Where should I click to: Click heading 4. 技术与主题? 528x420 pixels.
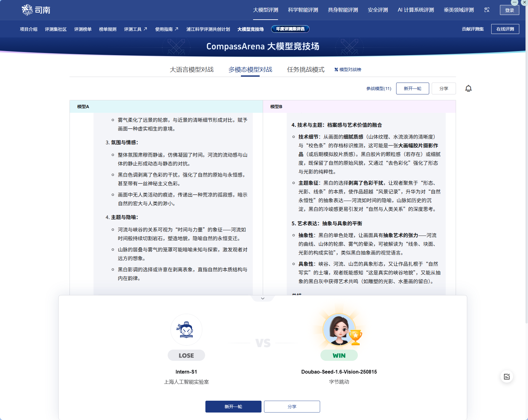337,125
